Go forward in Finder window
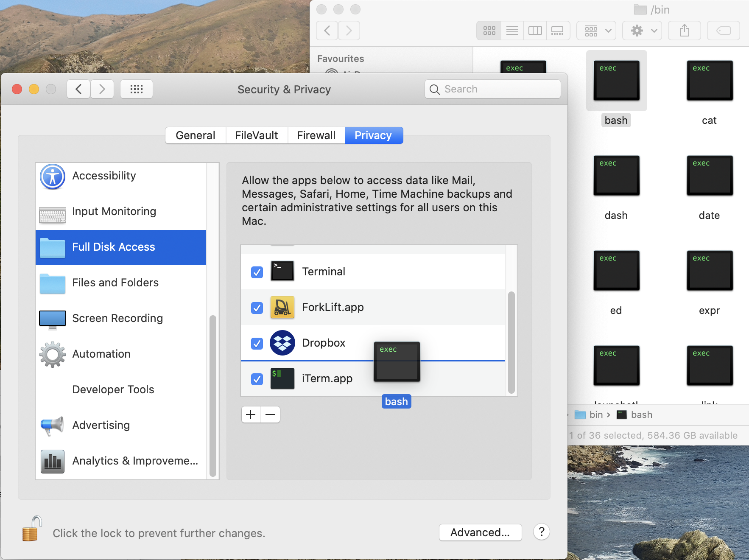Screen dimensions: 749x560 [x=349, y=31]
